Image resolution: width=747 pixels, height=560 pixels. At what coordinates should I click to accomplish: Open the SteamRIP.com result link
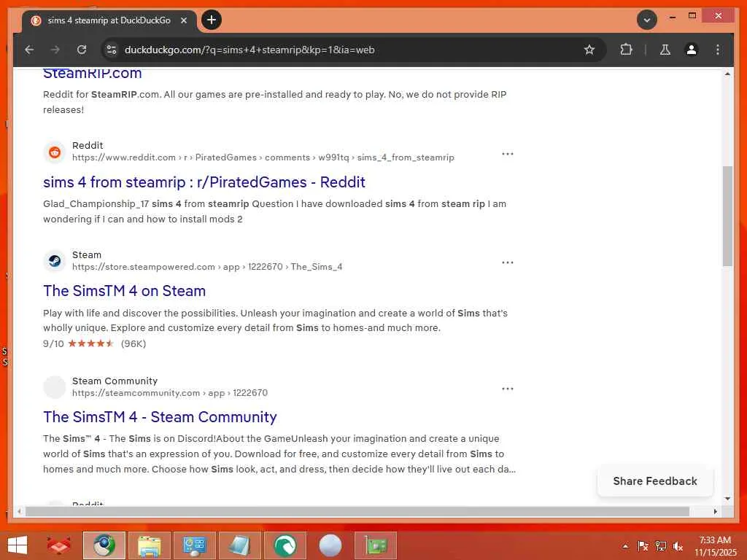(x=93, y=74)
